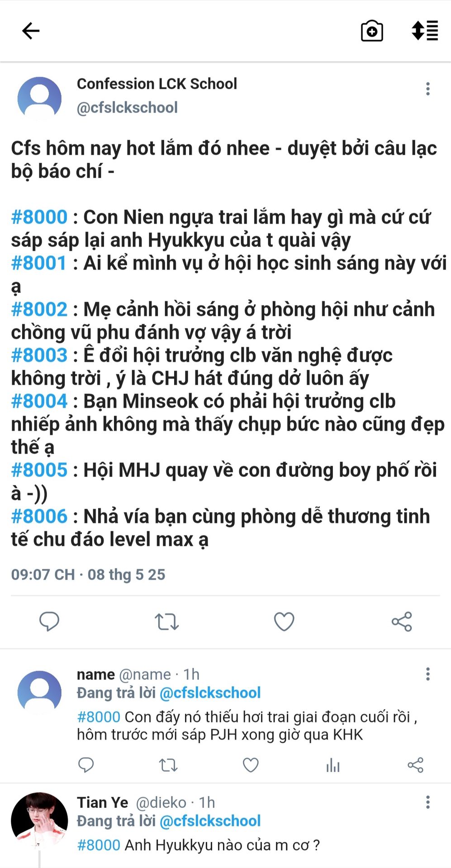The width and height of the screenshot is (451, 868).
Task: Open the name reply's three-dot menu
Action: [427, 674]
